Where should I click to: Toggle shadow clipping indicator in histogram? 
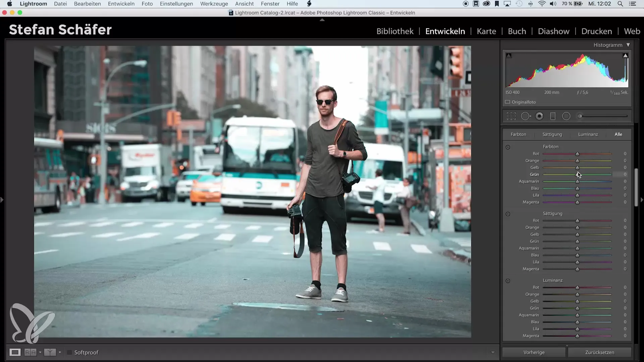tap(509, 56)
